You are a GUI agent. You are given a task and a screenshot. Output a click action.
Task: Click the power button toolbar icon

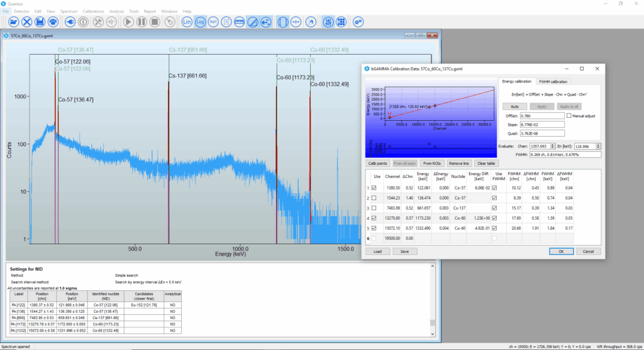tap(84, 22)
